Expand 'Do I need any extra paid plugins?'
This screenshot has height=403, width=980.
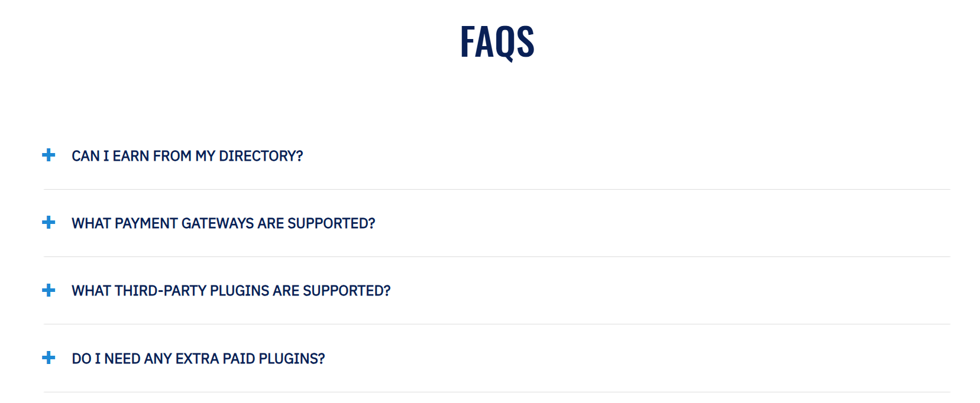click(x=198, y=359)
